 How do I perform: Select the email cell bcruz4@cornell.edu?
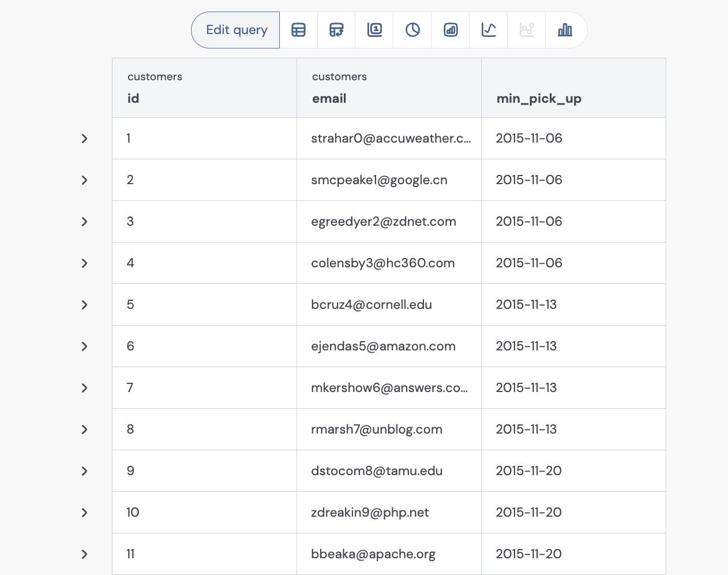[389, 305]
